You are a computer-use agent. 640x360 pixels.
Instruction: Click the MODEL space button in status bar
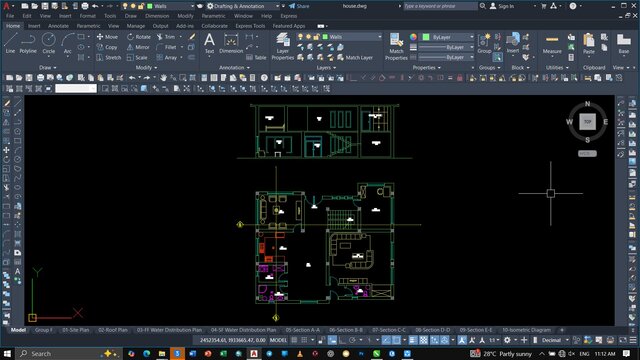(x=278, y=340)
